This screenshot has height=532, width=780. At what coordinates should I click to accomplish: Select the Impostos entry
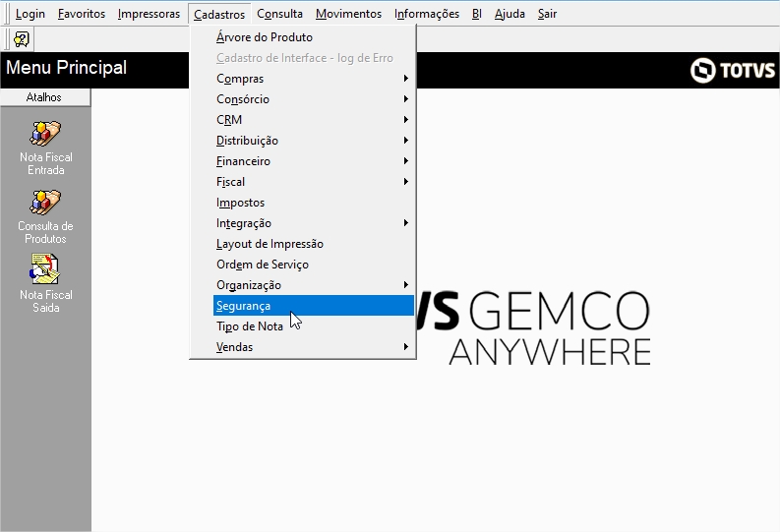314,203
